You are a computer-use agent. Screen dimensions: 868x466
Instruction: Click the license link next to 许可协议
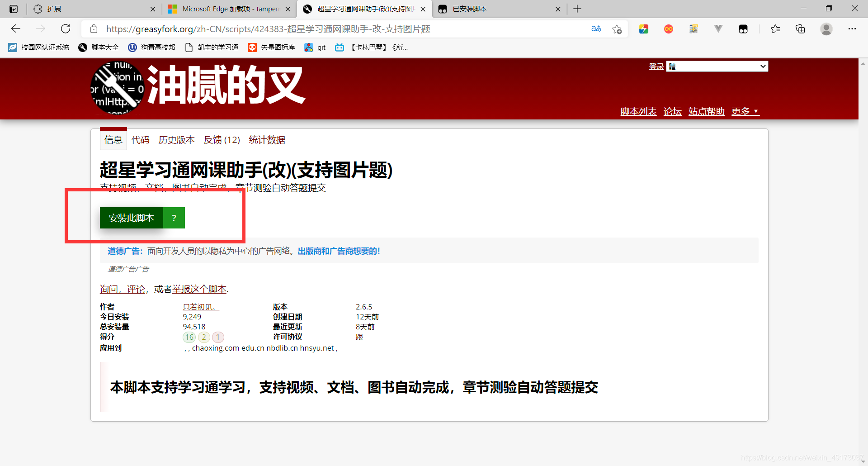click(359, 337)
